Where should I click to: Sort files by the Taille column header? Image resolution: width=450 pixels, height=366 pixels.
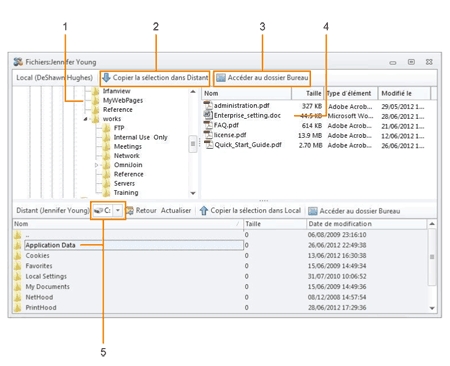308,93
